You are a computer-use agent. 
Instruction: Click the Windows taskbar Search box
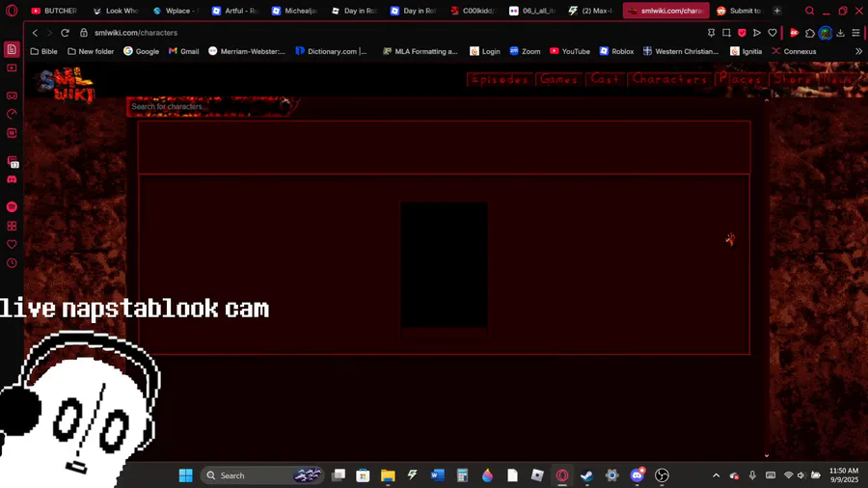(x=261, y=475)
